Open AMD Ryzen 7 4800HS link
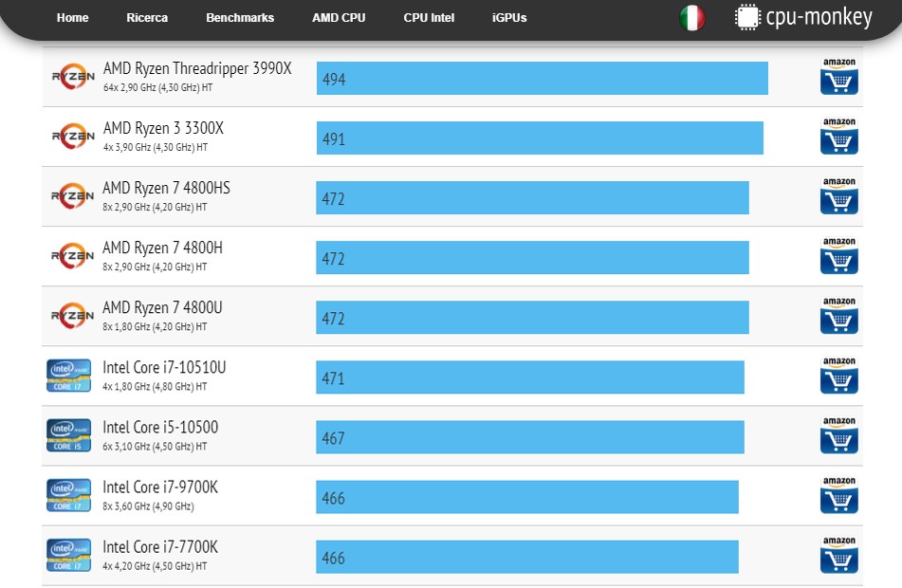Screen dimensions: 902x588 [166, 188]
